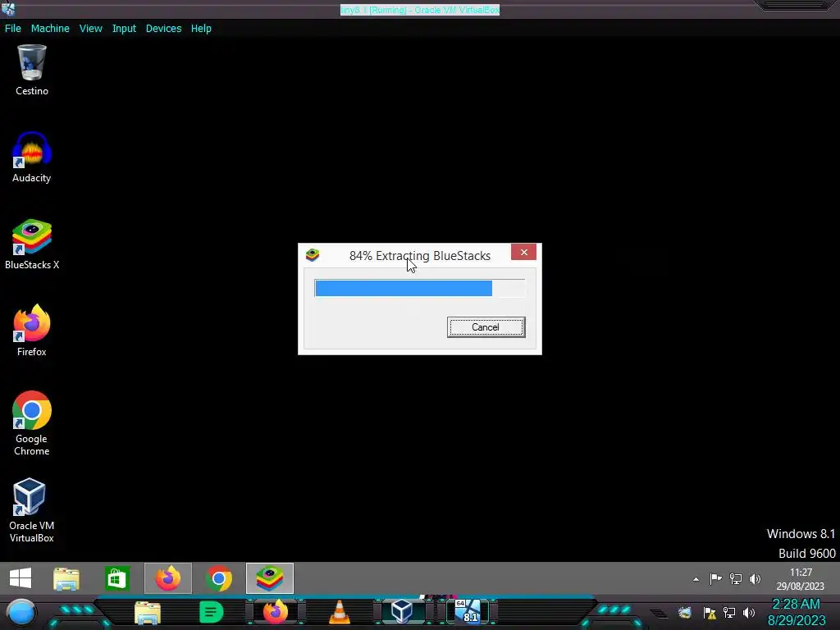
Task: Open the Windows Store on the guest taskbar
Action: (116, 578)
